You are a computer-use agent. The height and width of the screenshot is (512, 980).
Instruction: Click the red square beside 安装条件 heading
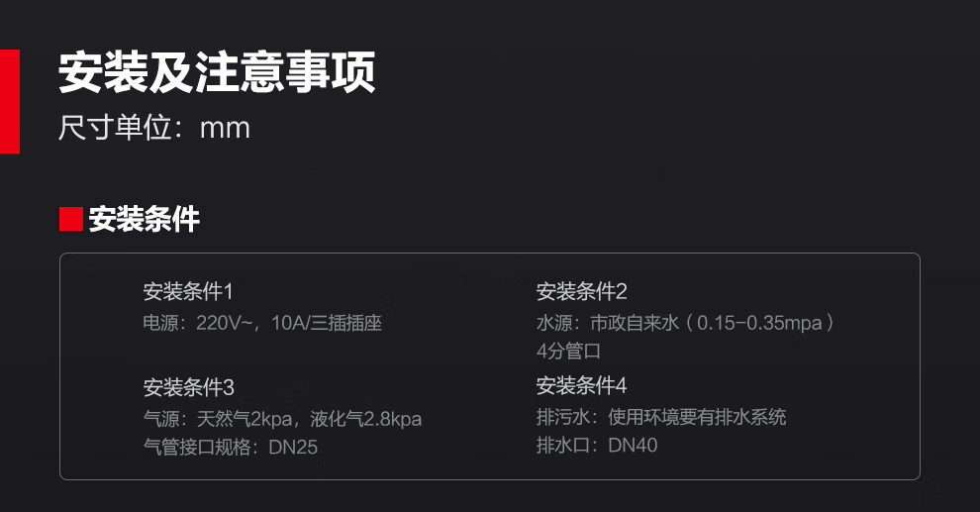[x=71, y=219]
